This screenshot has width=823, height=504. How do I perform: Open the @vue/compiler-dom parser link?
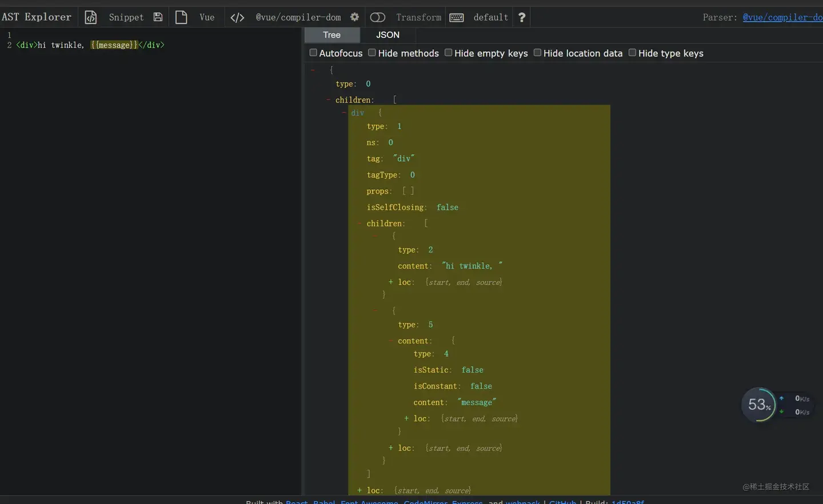[x=782, y=17]
